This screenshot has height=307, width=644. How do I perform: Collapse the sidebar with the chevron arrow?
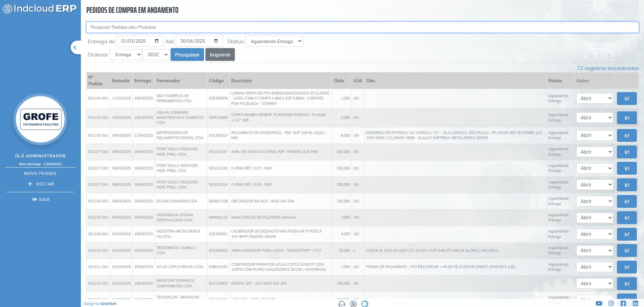tap(75, 47)
